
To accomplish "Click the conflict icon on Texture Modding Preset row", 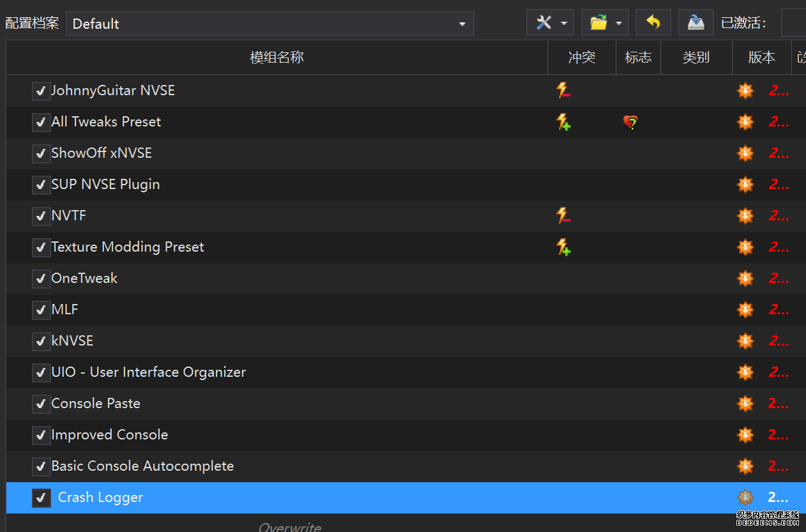I will [563, 247].
